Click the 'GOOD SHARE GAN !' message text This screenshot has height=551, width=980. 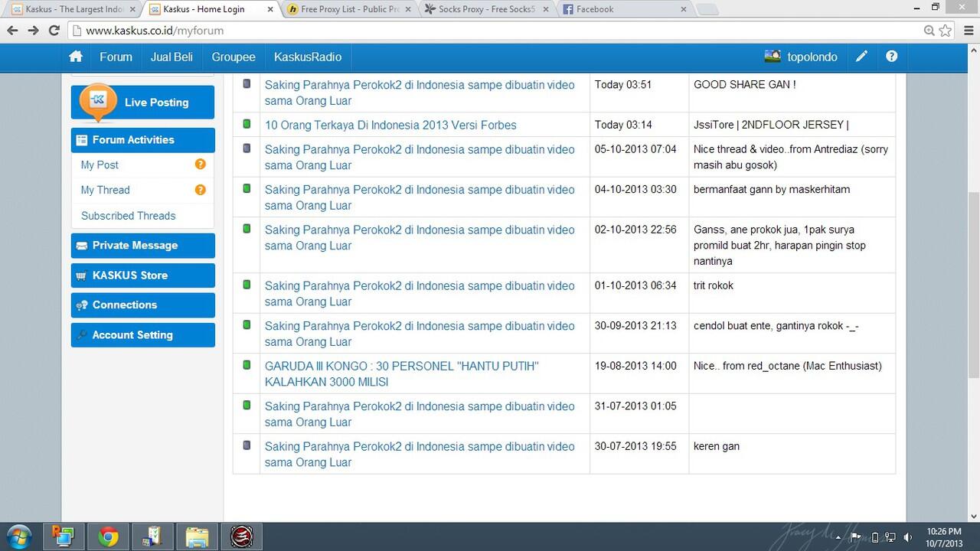(x=745, y=84)
